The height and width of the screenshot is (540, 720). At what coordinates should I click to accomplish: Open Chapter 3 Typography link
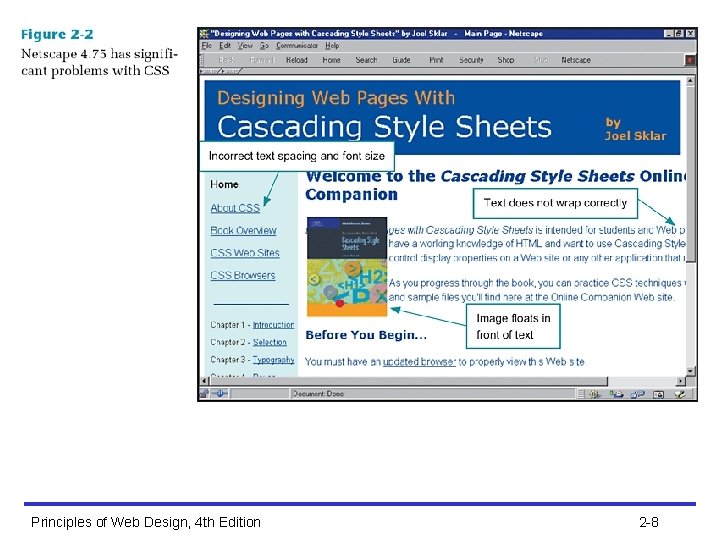(x=273, y=360)
